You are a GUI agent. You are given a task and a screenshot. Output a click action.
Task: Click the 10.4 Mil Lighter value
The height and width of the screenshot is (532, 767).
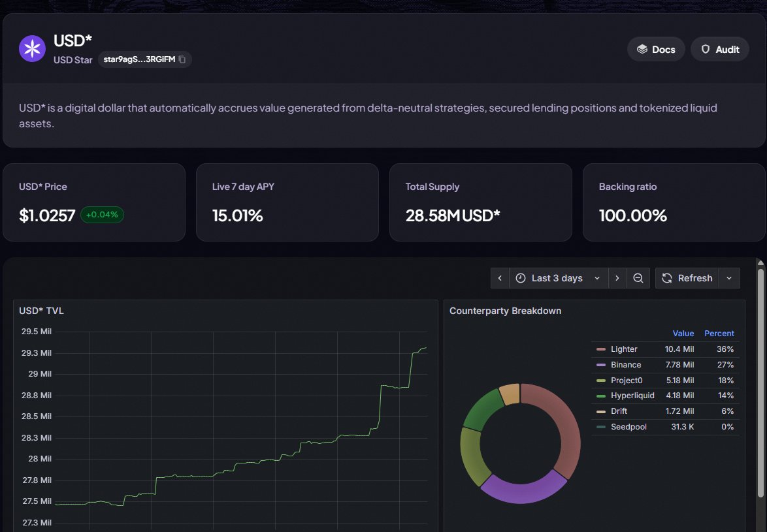pyautogui.click(x=679, y=349)
